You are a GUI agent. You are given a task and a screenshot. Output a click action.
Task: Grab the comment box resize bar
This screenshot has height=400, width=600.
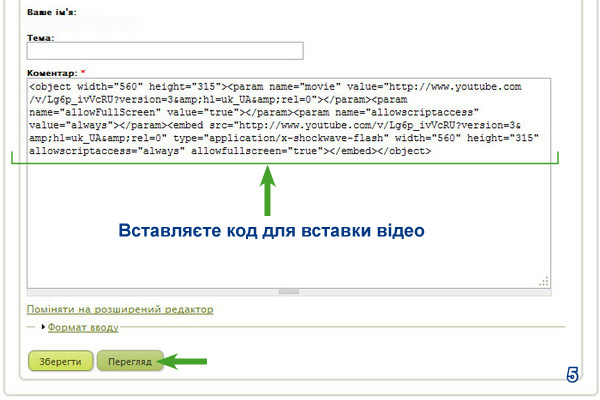coord(288,291)
